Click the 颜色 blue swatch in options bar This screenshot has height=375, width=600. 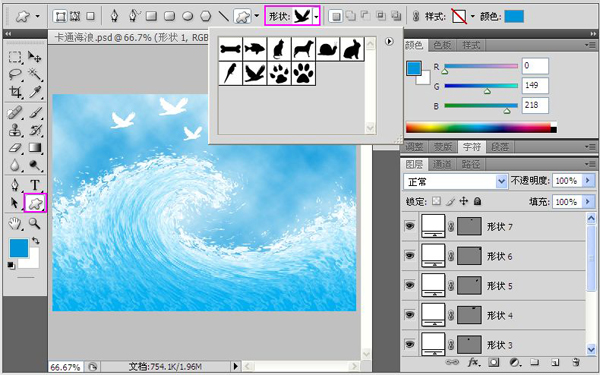[514, 16]
